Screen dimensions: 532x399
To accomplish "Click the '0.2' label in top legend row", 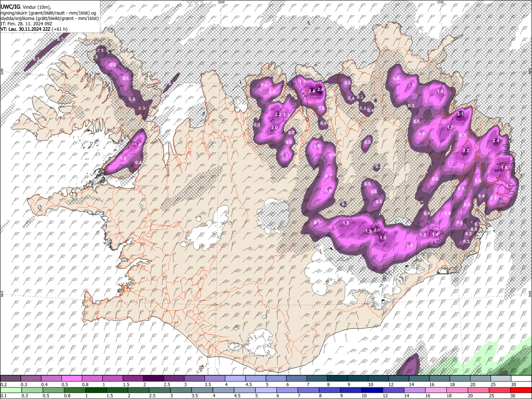I will (3, 384).
